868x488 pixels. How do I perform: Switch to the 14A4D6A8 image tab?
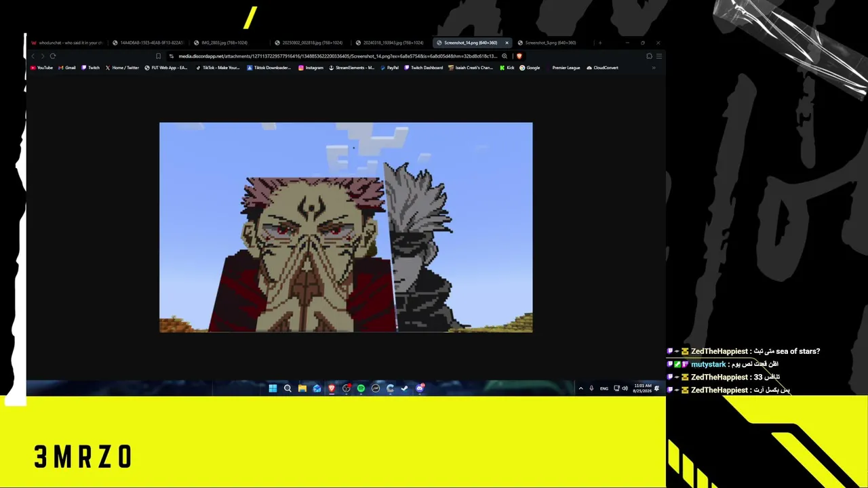[148, 43]
